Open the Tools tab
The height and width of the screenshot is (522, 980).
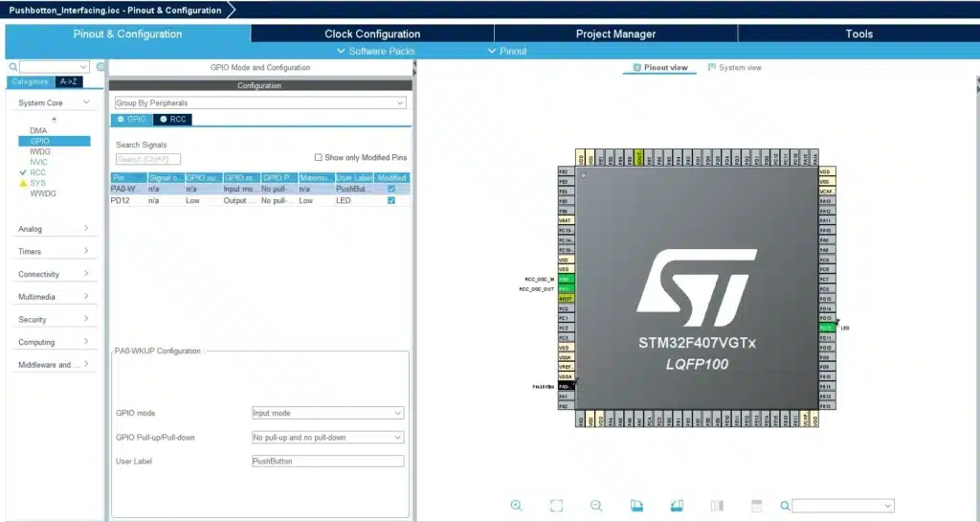pyautogui.click(x=858, y=34)
